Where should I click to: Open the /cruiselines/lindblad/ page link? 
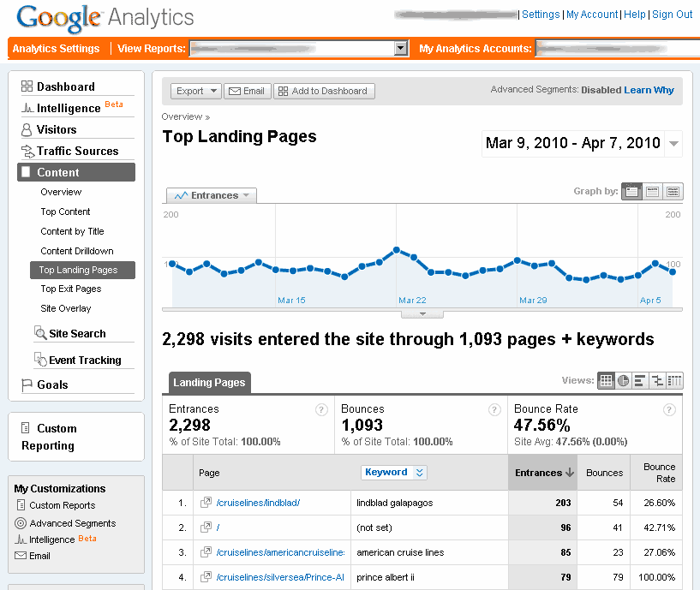[258, 503]
